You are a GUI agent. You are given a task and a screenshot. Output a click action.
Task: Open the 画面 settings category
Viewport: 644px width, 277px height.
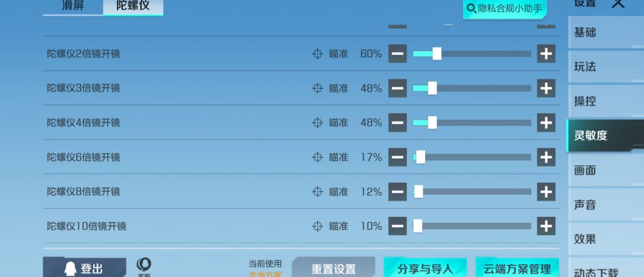point(585,170)
